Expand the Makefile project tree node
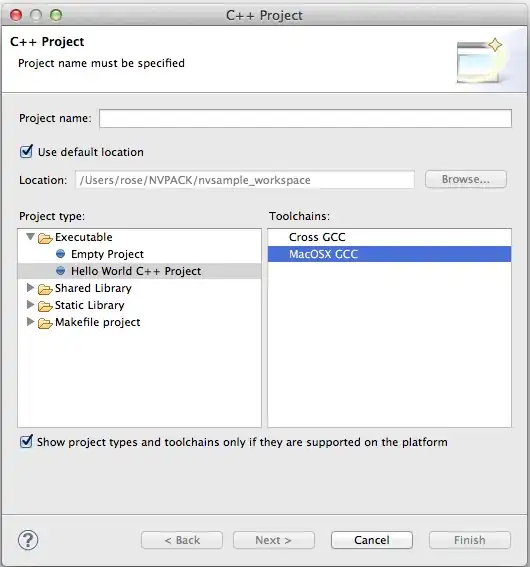 (30, 322)
